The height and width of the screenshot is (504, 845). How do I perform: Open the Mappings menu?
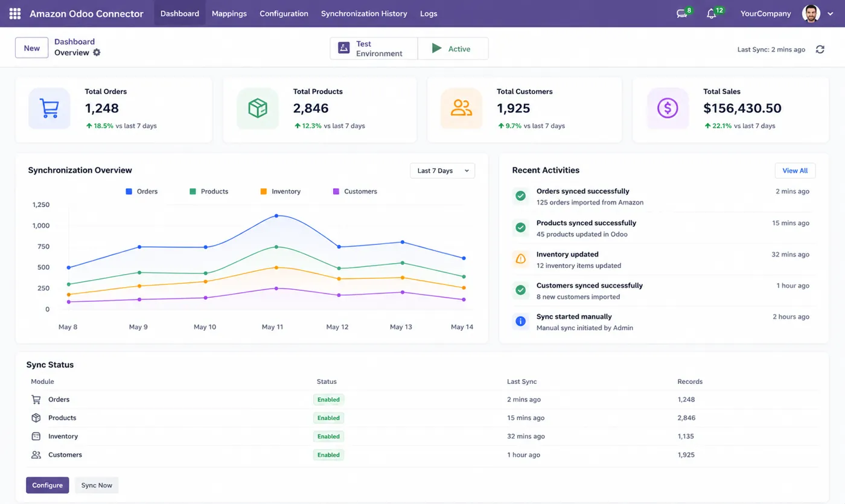point(229,13)
